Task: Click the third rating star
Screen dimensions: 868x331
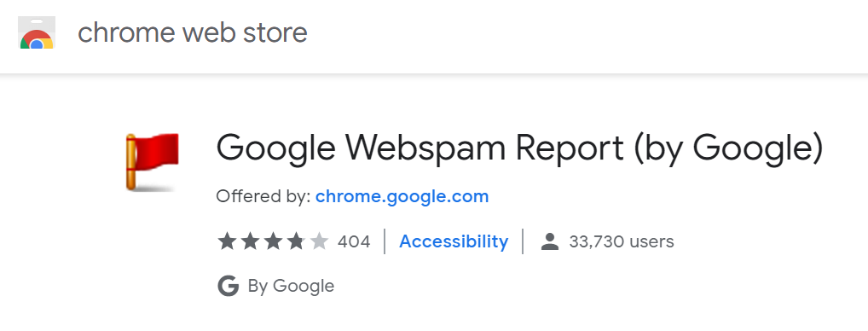Action: tap(273, 241)
